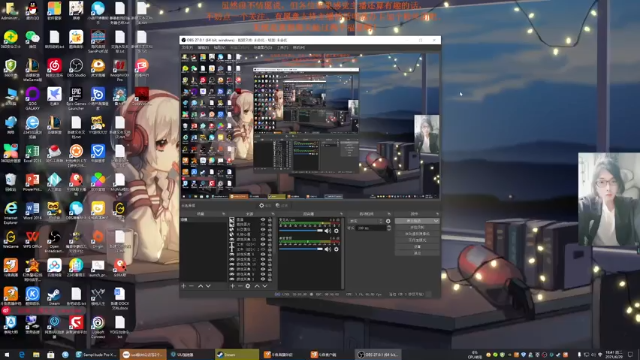Screen dimensions: 640x360
Task: Click Start Recording button in Controls
Action: pyautogui.click(x=417, y=227)
